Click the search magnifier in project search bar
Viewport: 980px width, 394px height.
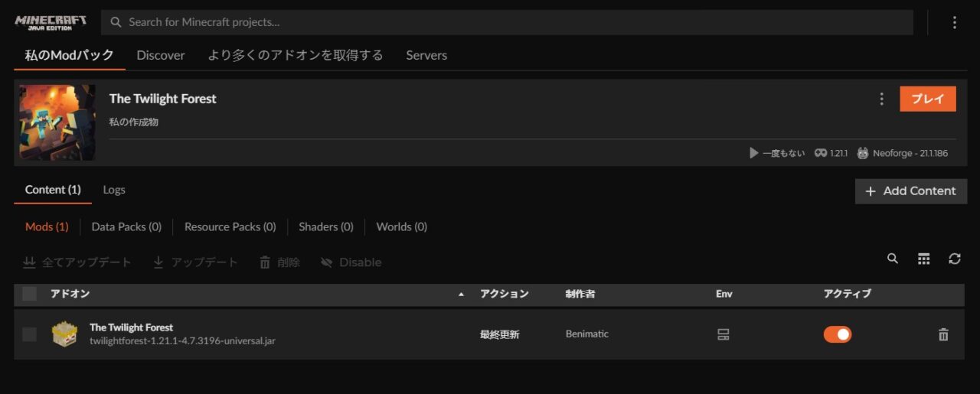click(116, 22)
